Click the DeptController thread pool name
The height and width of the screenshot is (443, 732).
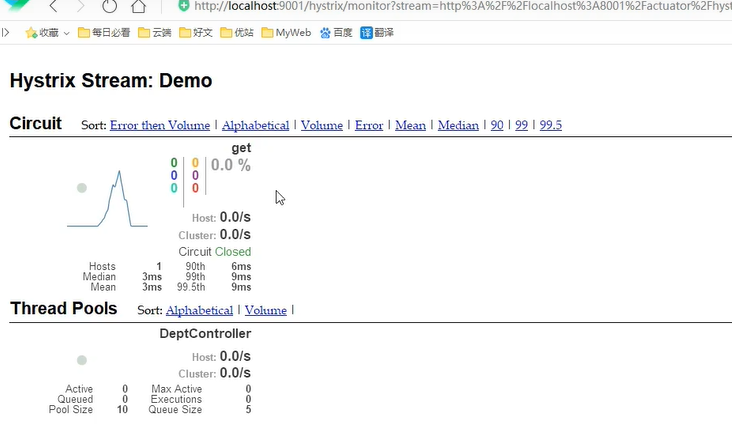pyautogui.click(x=205, y=333)
